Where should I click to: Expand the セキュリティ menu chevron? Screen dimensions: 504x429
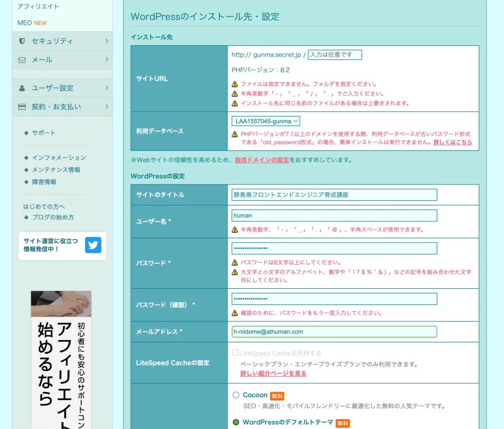click(x=106, y=41)
